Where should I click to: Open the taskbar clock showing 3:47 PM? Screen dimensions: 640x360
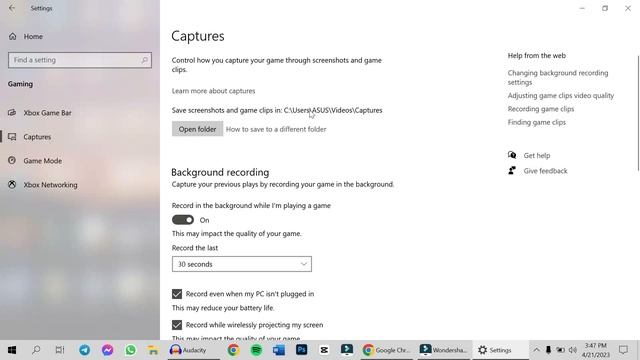596,350
